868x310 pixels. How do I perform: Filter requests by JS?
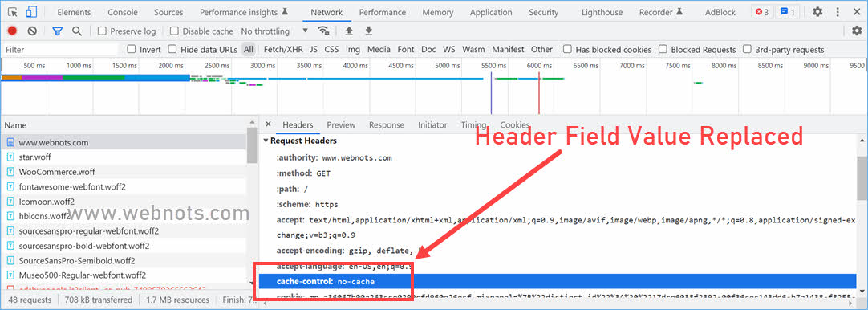tap(314, 49)
